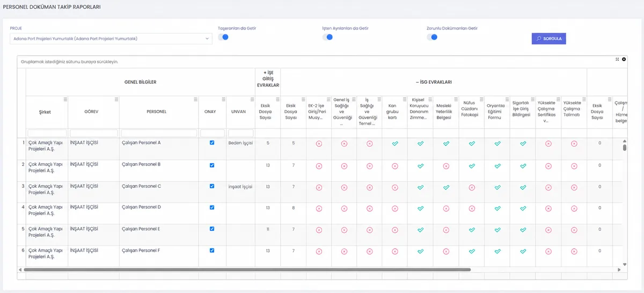Click missing file count 11 for Personel E

[x=268, y=229]
